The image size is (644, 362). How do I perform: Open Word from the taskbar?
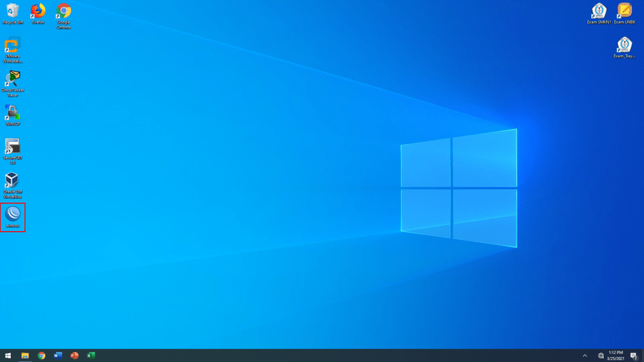(58, 356)
